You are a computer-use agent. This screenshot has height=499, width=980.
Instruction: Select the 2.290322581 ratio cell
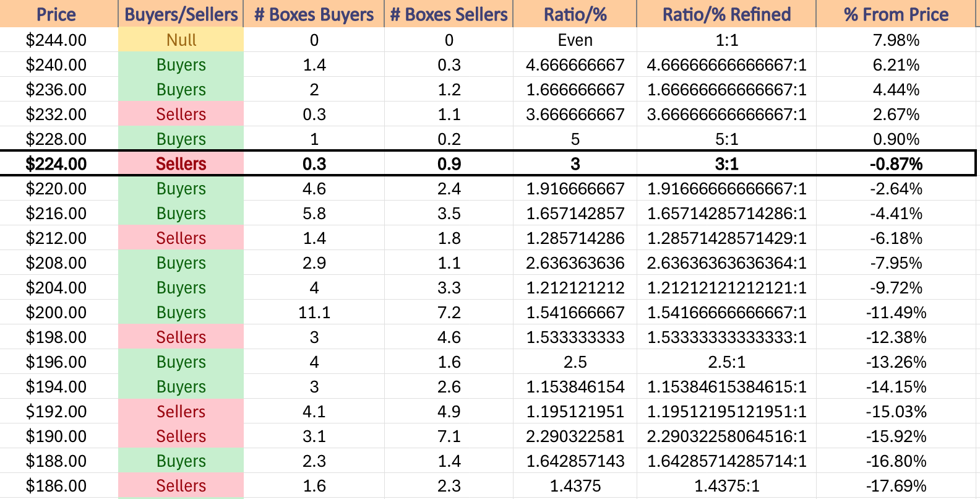(575, 436)
